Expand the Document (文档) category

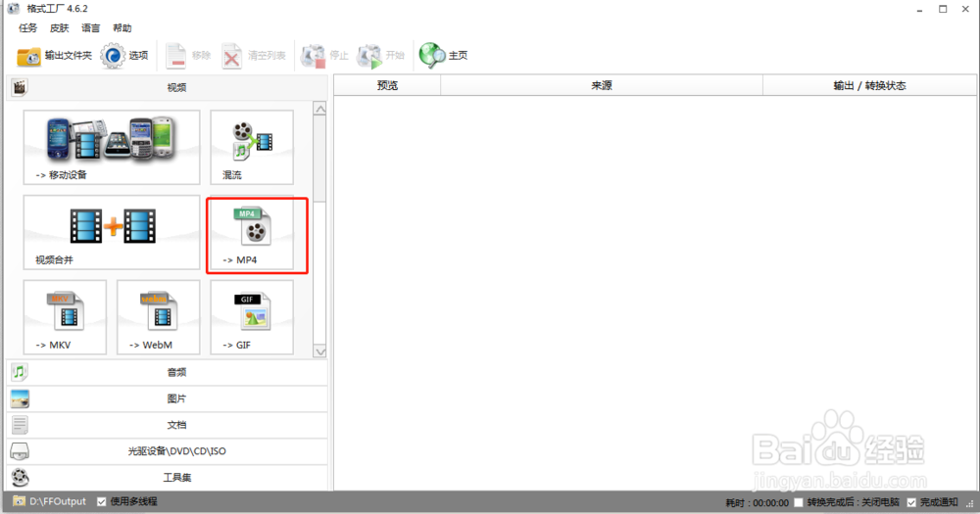pos(168,425)
